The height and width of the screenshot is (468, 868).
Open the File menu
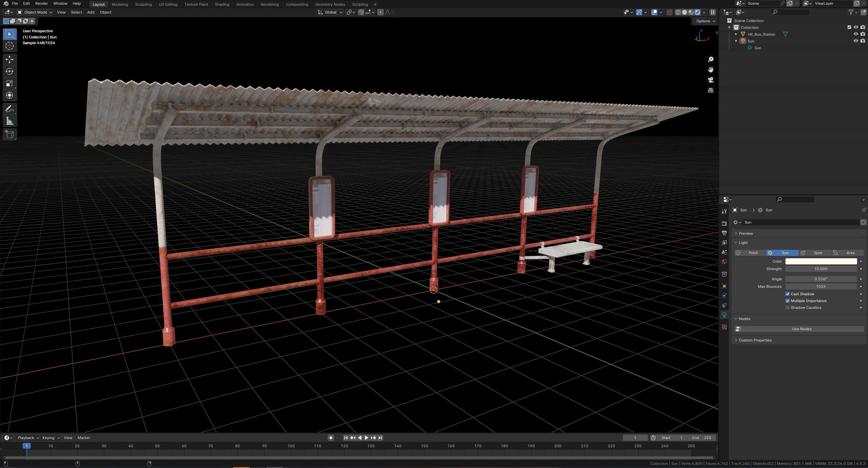point(15,3)
